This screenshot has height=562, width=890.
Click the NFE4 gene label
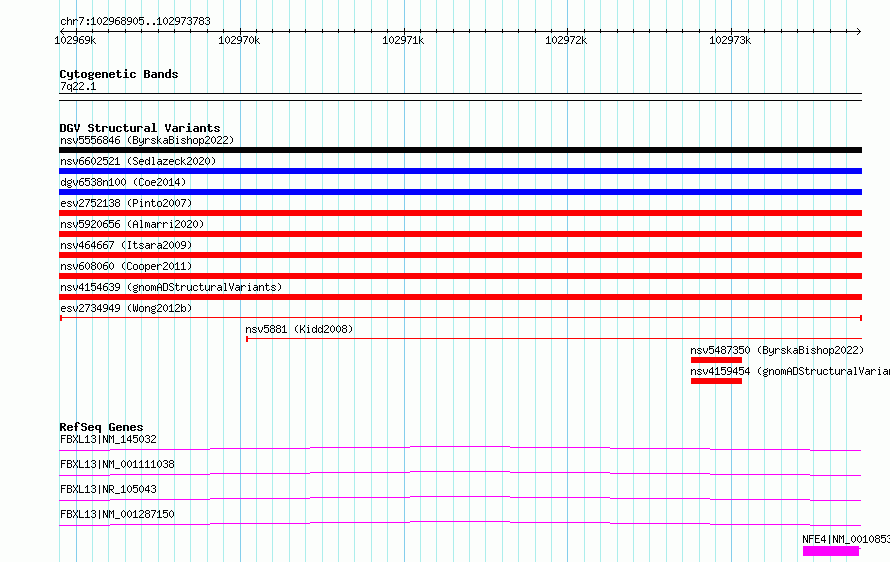[x=846, y=539]
